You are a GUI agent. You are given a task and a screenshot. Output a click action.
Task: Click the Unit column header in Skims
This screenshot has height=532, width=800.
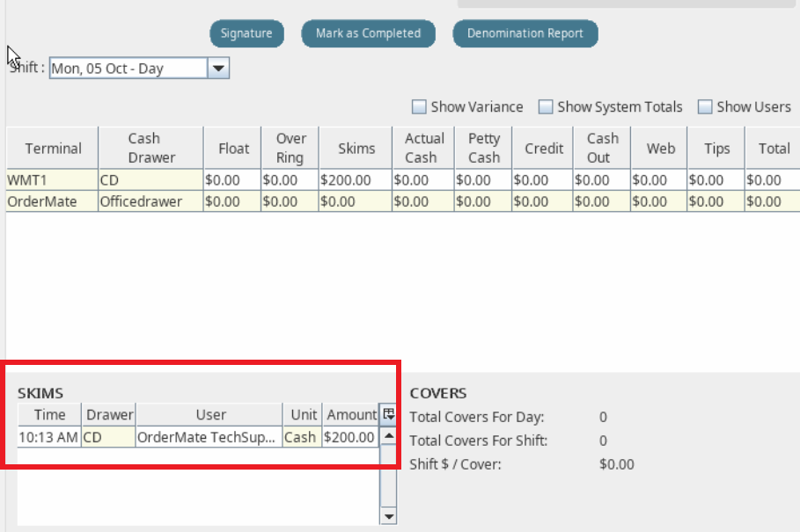click(303, 415)
